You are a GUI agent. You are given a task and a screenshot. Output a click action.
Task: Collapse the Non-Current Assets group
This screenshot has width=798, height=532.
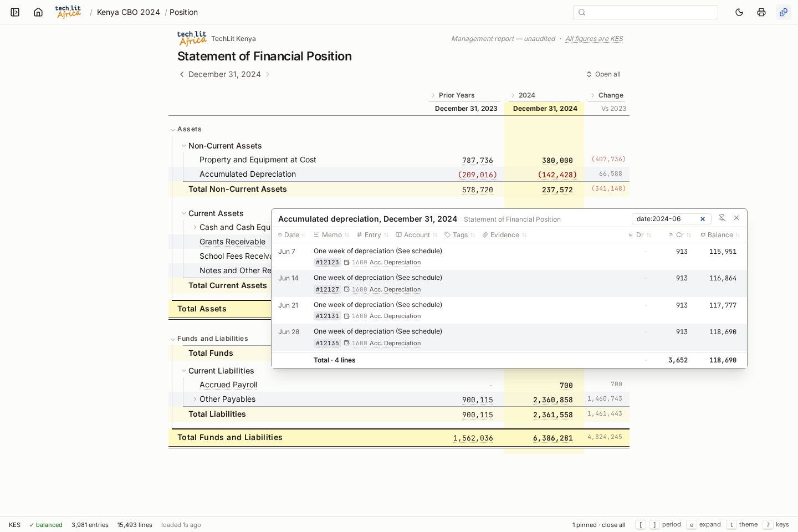tap(184, 146)
